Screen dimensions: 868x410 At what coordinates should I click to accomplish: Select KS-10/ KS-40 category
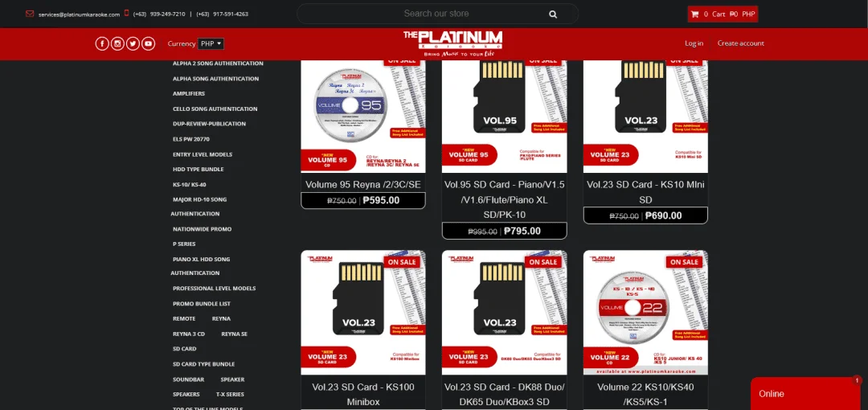coord(190,185)
